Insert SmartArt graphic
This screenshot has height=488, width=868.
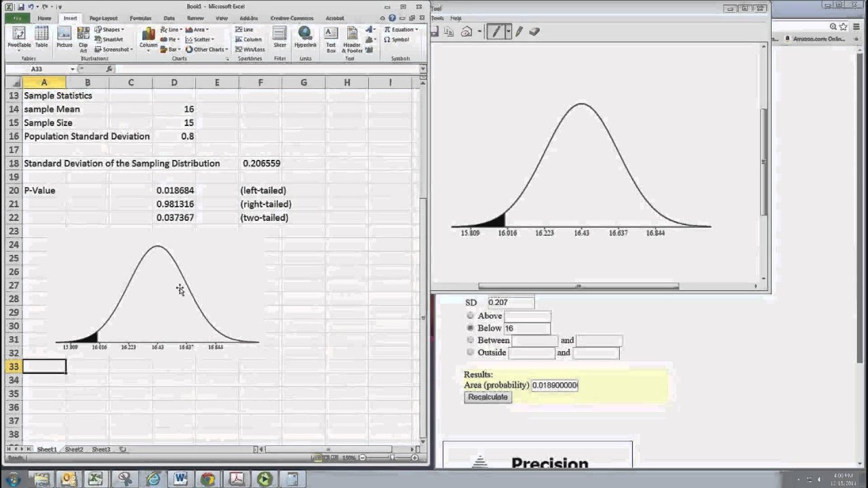coord(108,39)
